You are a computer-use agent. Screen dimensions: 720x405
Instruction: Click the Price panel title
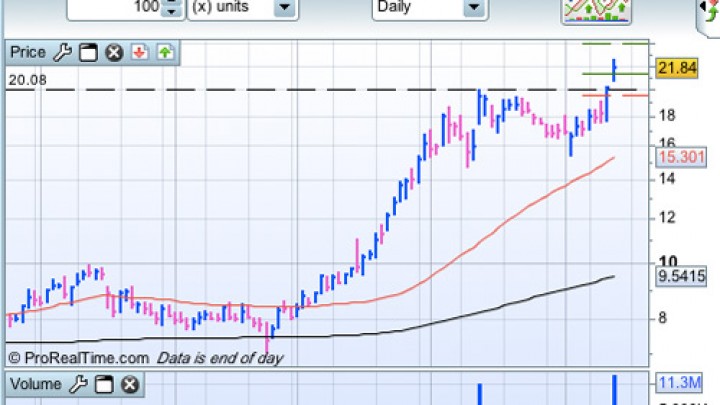click(28, 52)
